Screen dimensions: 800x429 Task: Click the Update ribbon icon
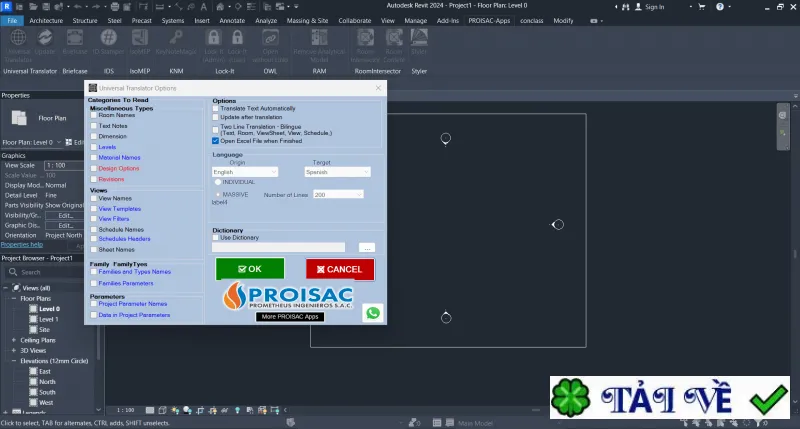coord(45,38)
